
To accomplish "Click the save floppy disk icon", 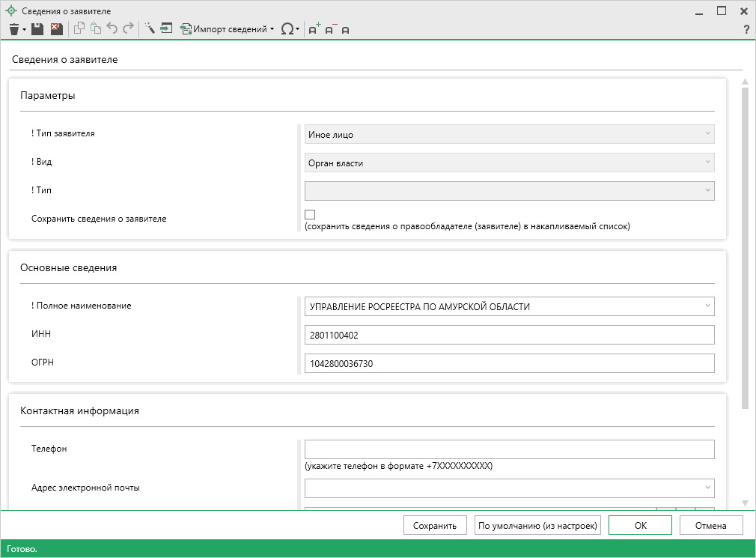I will 37,29.
